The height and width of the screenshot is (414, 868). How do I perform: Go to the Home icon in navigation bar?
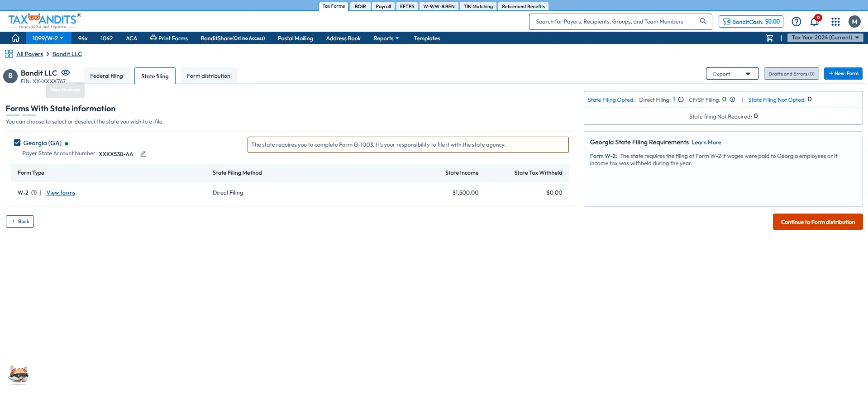pyautogui.click(x=15, y=38)
